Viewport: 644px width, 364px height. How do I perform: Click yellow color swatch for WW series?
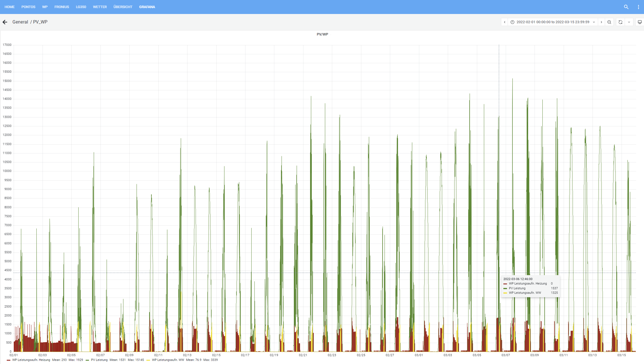click(x=148, y=360)
